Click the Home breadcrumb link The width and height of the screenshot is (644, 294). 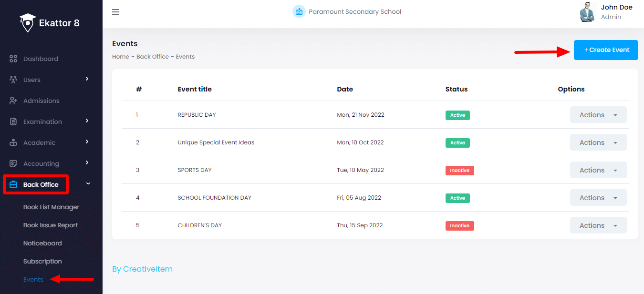(x=120, y=57)
